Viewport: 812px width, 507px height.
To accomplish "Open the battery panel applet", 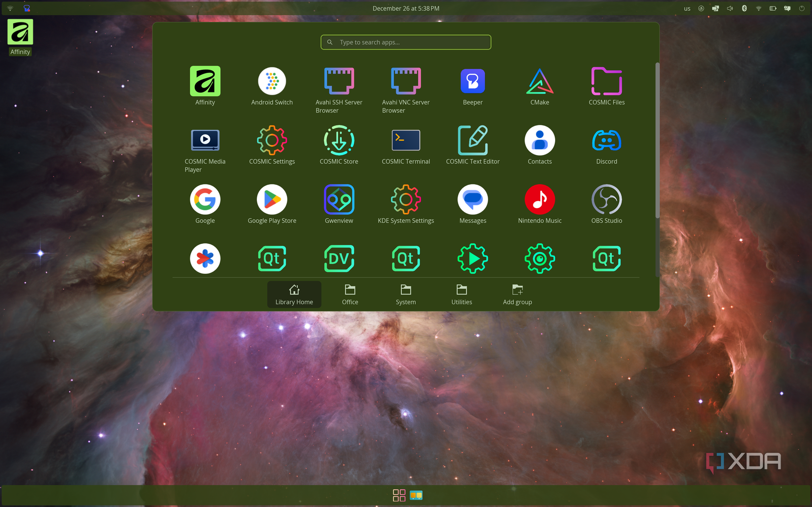I will point(773,8).
